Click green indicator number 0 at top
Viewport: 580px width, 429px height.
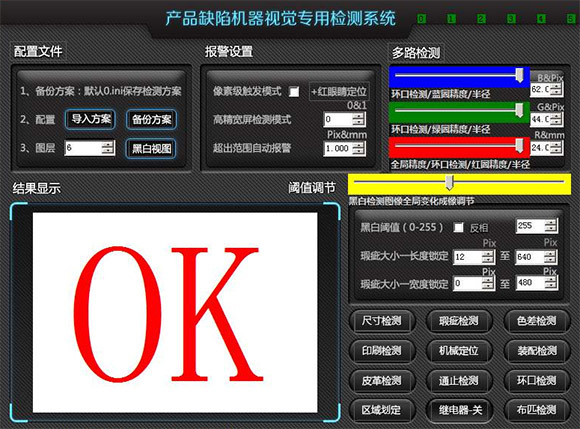click(422, 18)
